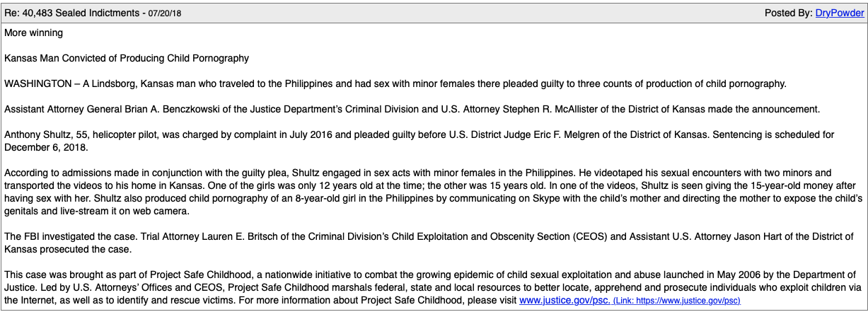Click the paragraph starting with 'WASHINGTON –'

(395, 83)
